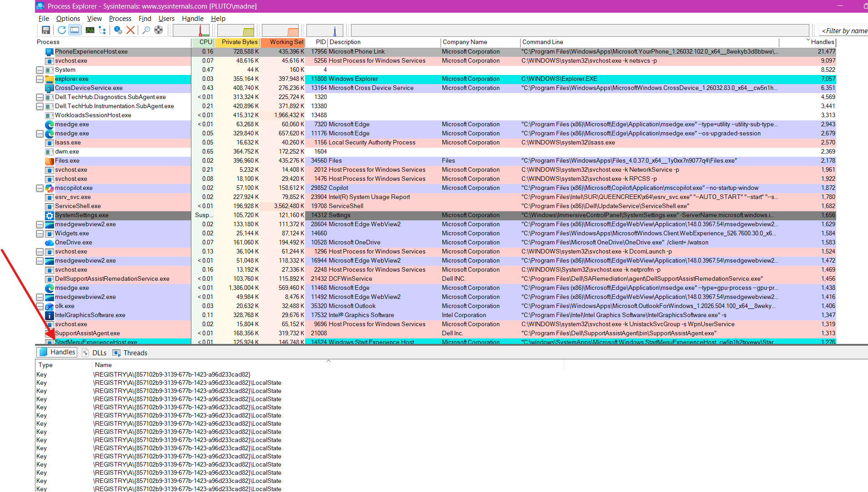Open the Options menu
Image resolution: width=868 pixels, height=492 pixels.
[x=68, y=19]
